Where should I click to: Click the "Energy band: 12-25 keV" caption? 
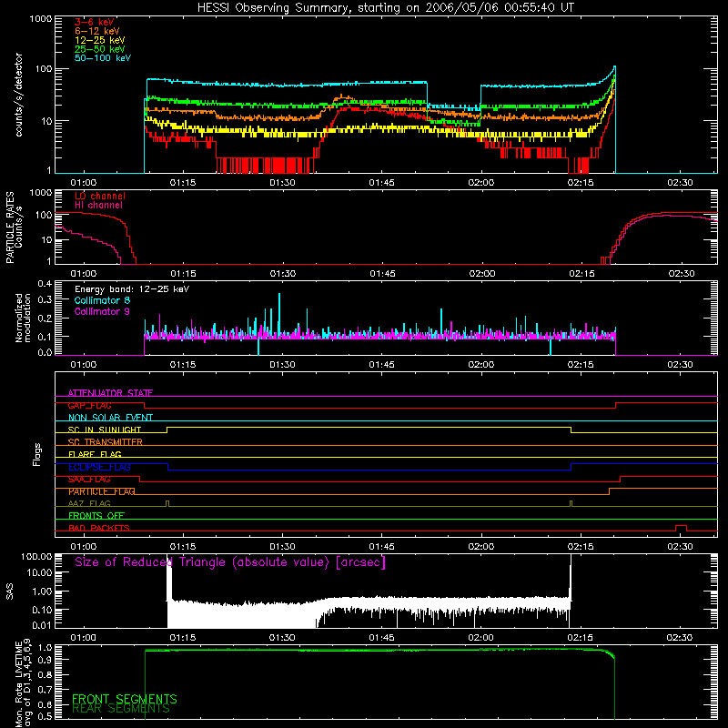(x=132, y=289)
